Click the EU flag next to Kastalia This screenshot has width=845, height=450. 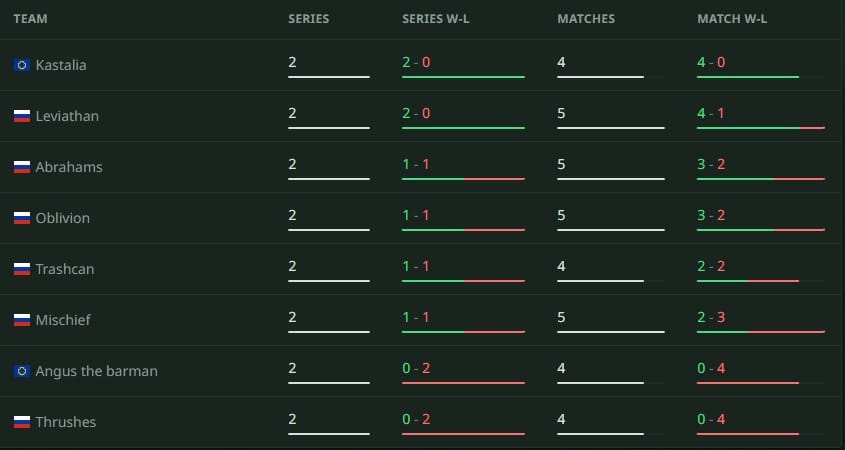(22, 65)
